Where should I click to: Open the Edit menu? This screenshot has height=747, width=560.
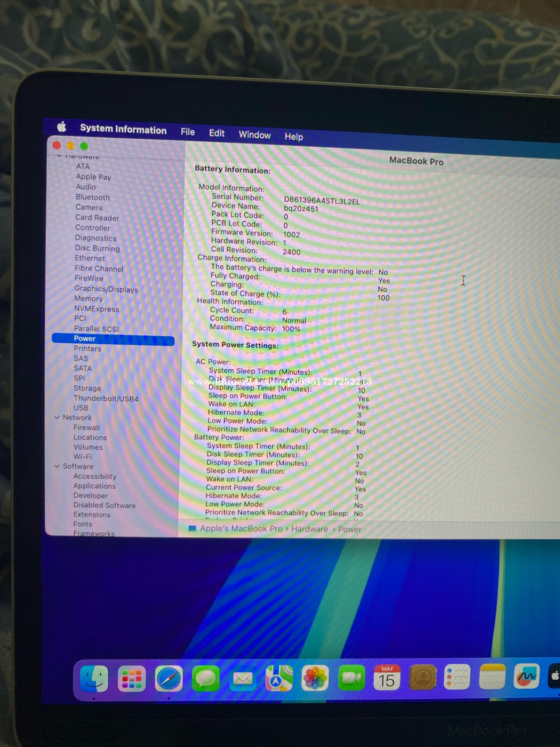click(217, 133)
